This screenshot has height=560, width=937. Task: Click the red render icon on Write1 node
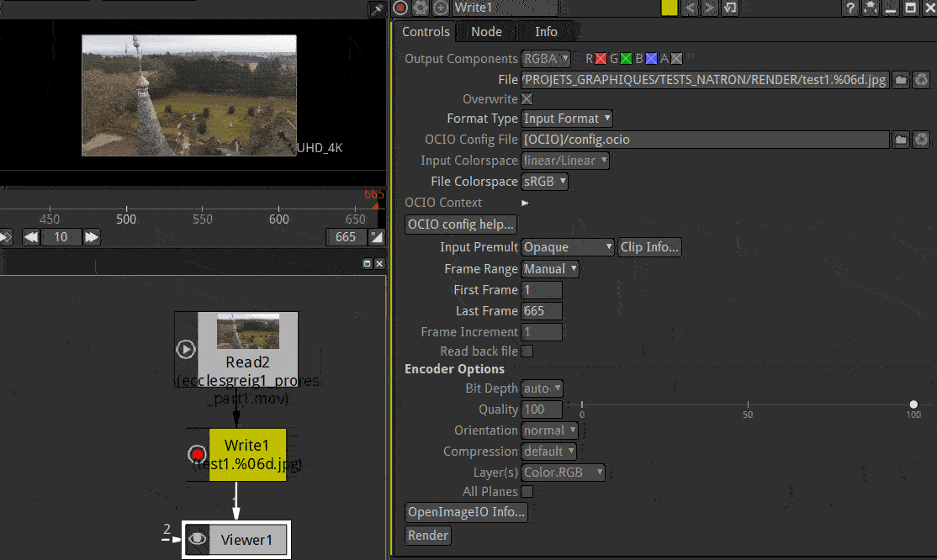(x=197, y=454)
